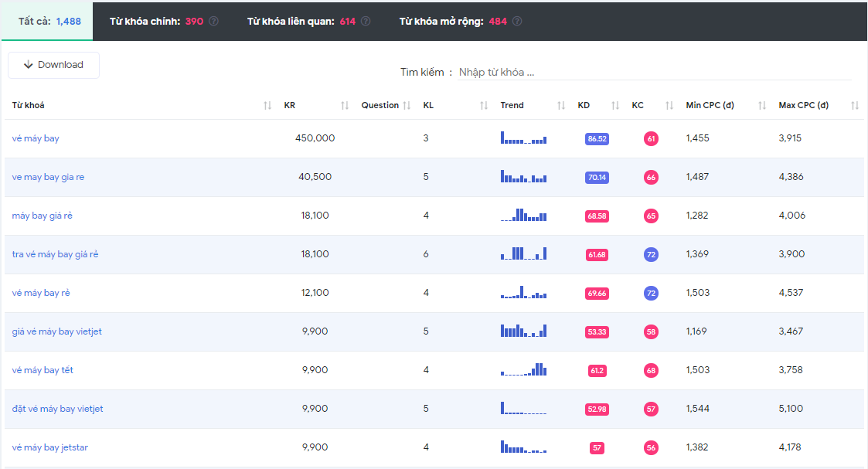Click Max CPC value 4,537

[791, 293]
